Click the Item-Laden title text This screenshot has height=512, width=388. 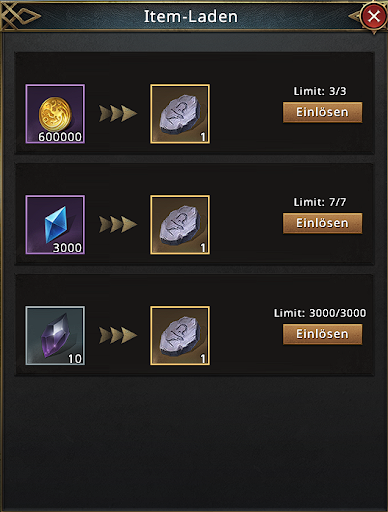tap(191, 16)
